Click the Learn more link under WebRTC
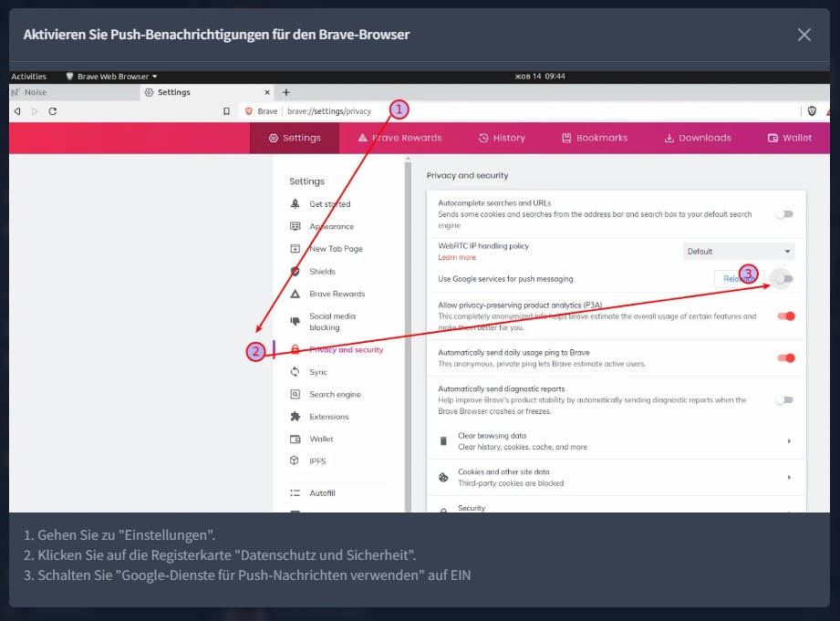 [457, 257]
